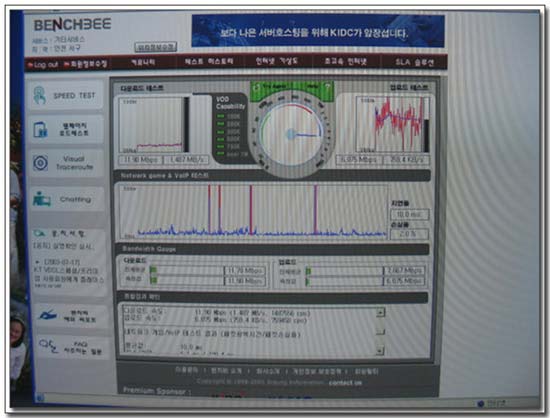Click the small button below the BENCHBEE logo

pos(156,47)
